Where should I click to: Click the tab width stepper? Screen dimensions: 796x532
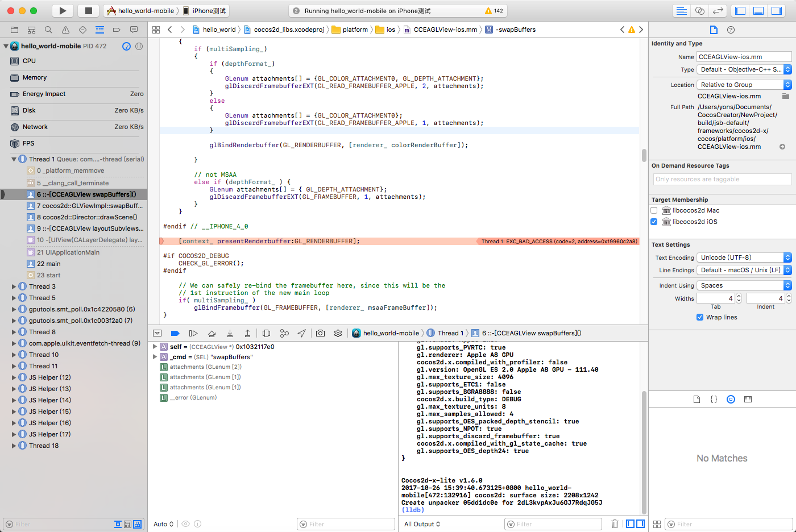(x=739, y=298)
